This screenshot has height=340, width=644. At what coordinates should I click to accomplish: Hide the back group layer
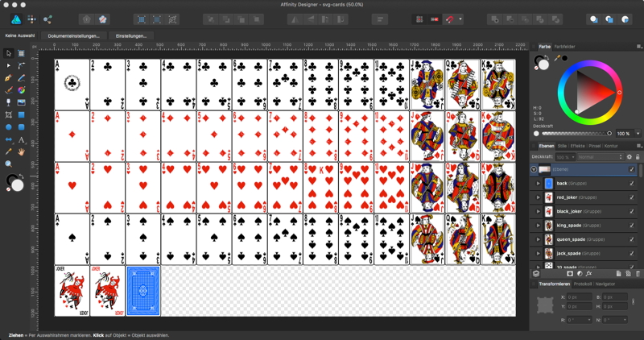[631, 184]
